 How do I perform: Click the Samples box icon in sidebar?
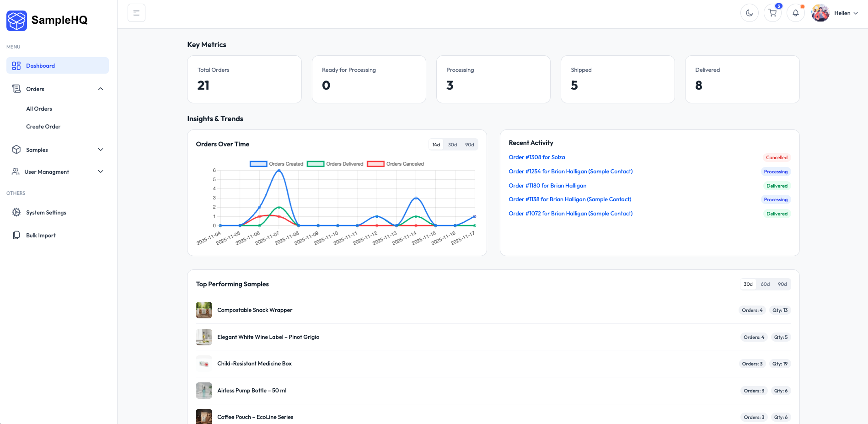(x=16, y=150)
